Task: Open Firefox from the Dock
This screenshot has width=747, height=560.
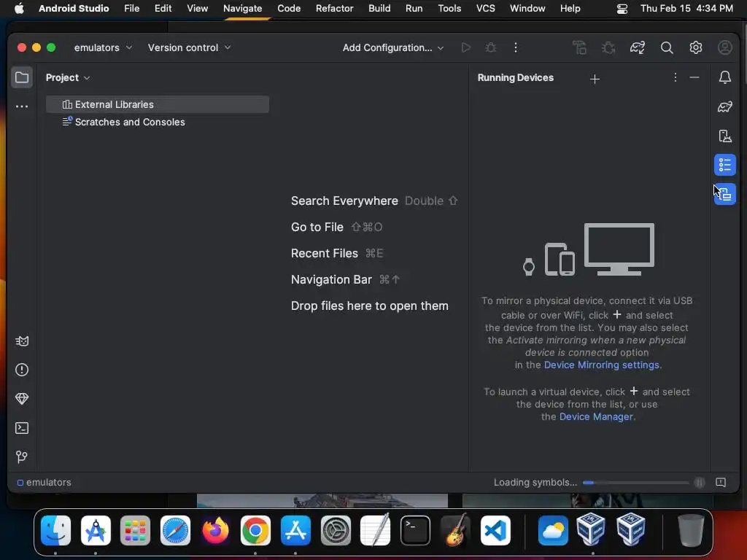Action: [x=215, y=530]
